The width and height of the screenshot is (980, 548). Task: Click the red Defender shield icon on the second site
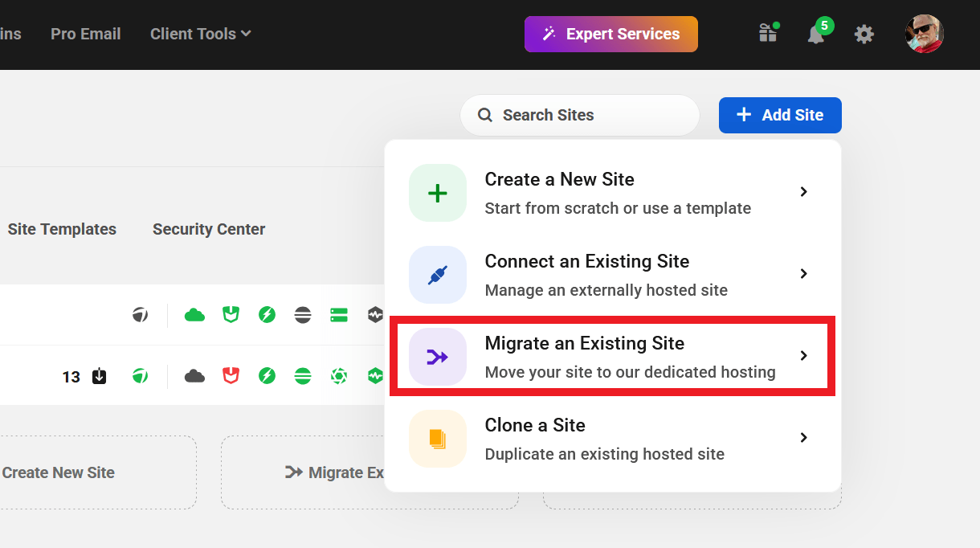pyautogui.click(x=231, y=375)
